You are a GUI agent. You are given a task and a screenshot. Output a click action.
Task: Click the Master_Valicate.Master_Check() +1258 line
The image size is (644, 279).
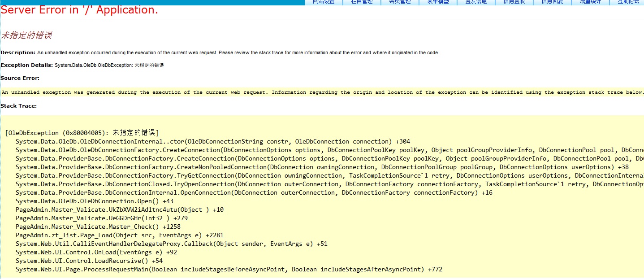point(98,227)
